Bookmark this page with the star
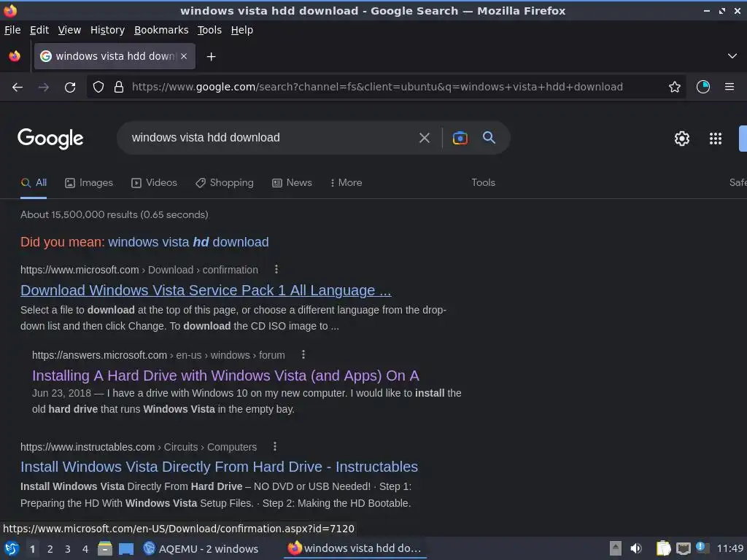Image resolution: width=747 pixels, height=560 pixels. [x=674, y=87]
